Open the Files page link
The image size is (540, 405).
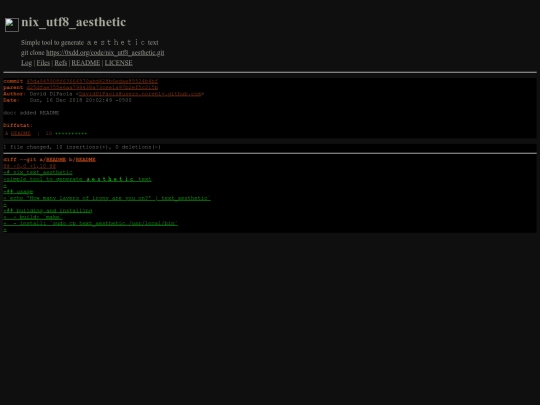(43, 63)
